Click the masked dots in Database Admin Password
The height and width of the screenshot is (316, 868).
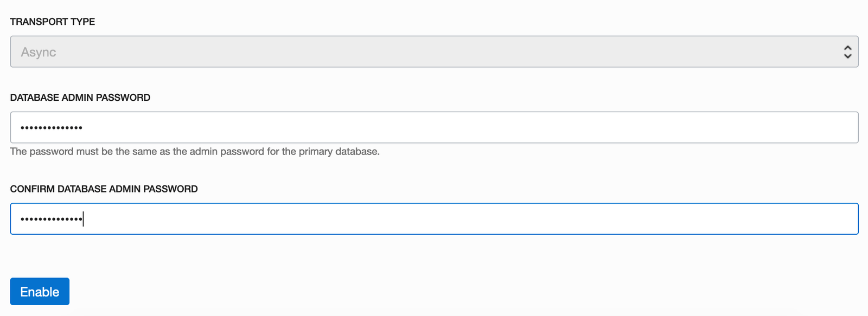[52, 128]
